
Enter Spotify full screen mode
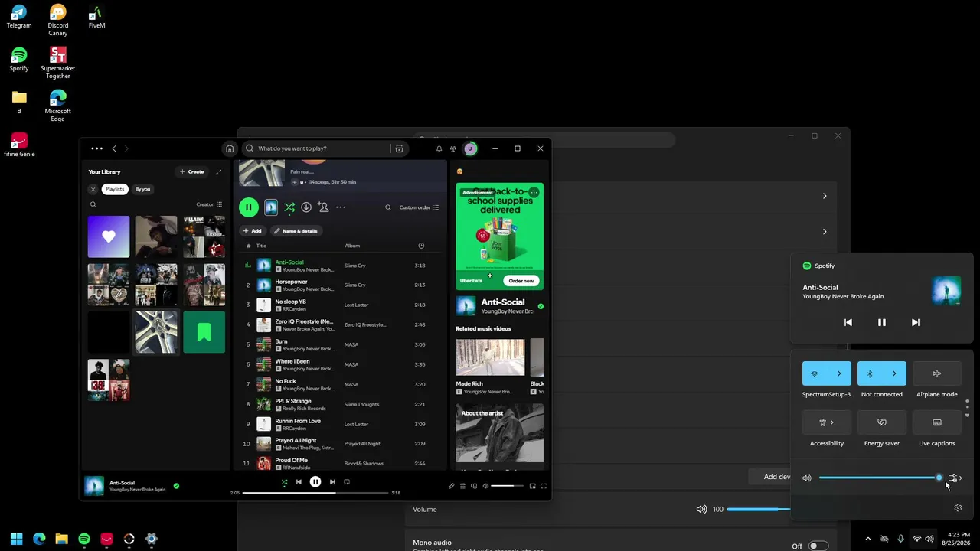544,486
